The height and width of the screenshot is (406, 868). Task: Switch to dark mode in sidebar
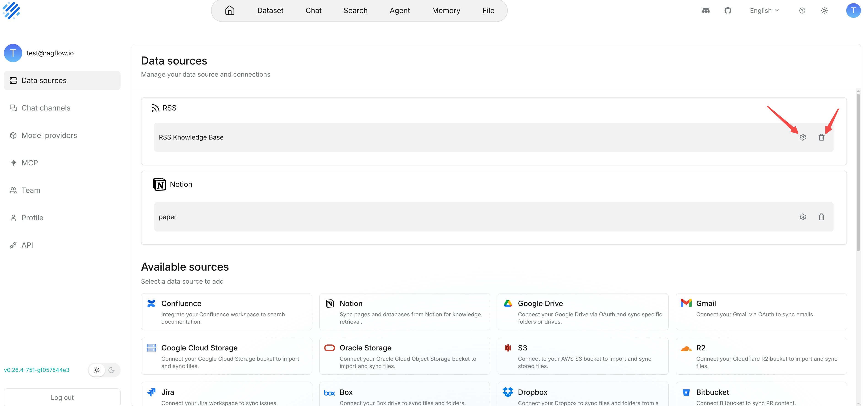click(x=111, y=370)
